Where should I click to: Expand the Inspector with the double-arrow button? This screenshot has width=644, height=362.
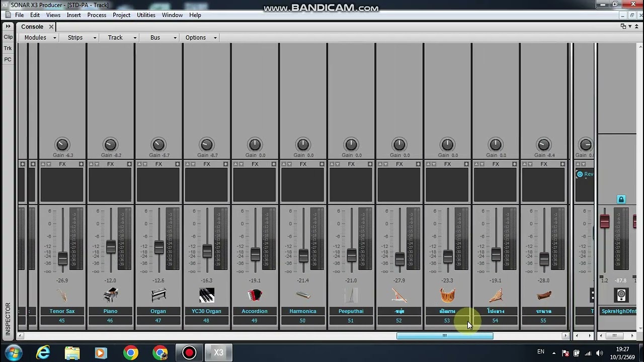[x=8, y=26]
